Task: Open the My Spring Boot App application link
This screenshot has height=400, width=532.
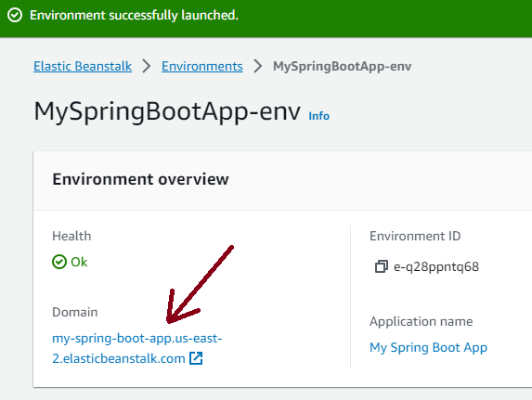Action: [x=428, y=348]
